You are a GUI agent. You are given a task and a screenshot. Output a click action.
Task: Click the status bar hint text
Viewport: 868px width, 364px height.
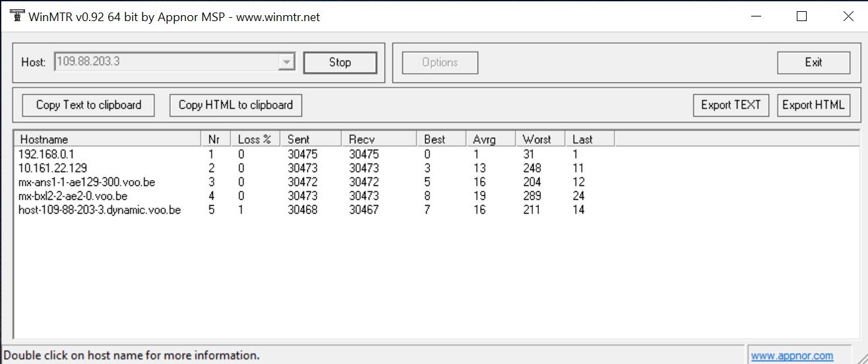click(x=132, y=355)
